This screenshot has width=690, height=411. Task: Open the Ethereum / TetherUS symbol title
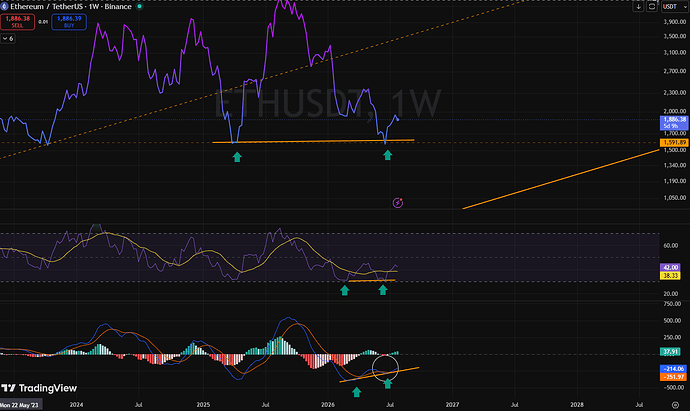click(x=71, y=7)
